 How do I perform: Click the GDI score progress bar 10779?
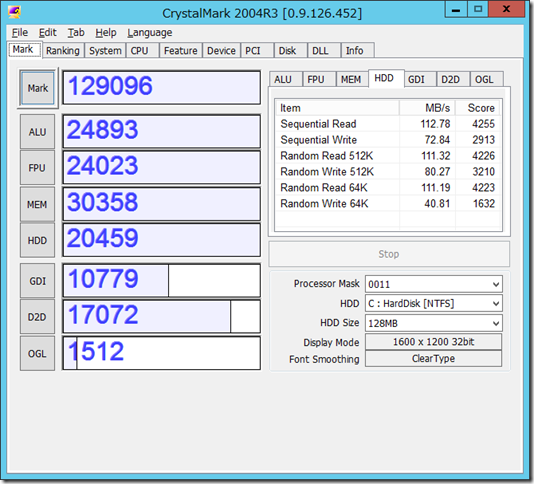[x=161, y=280]
